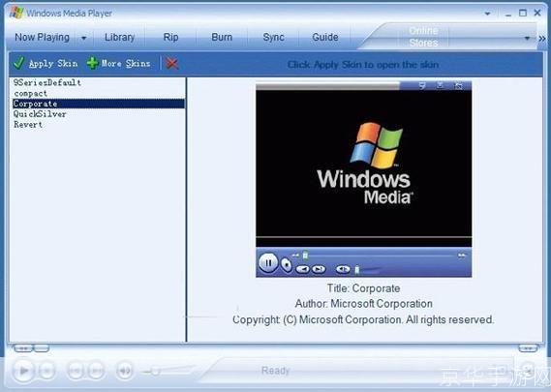Open the Online Stores dropdown arrow
This screenshot has height=392, width=551.
(527, 38)
